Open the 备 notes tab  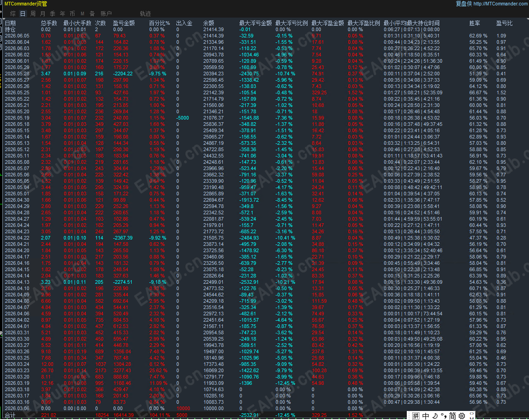[92, 14]
